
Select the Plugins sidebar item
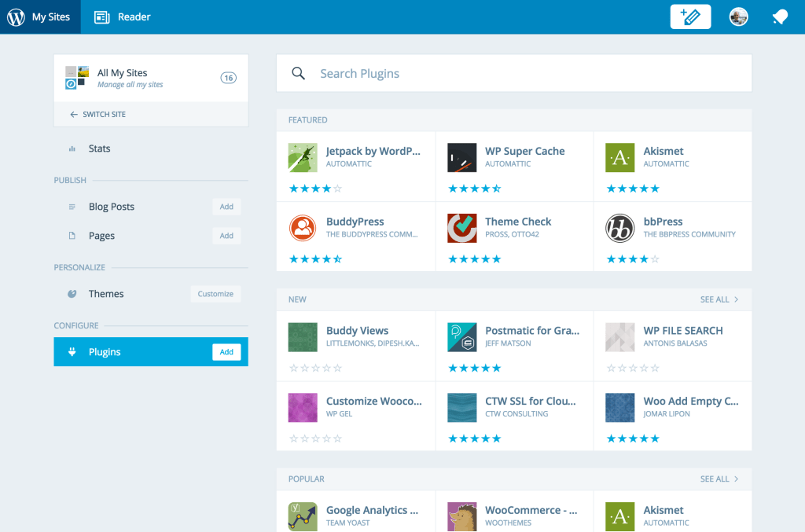(151, 352)
